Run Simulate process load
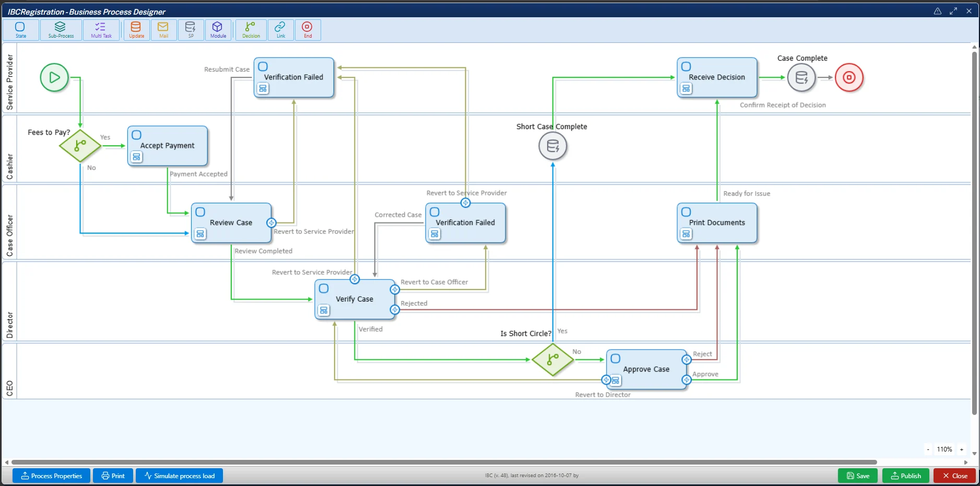The image size is (980, 486). click(x=179, y=476)
